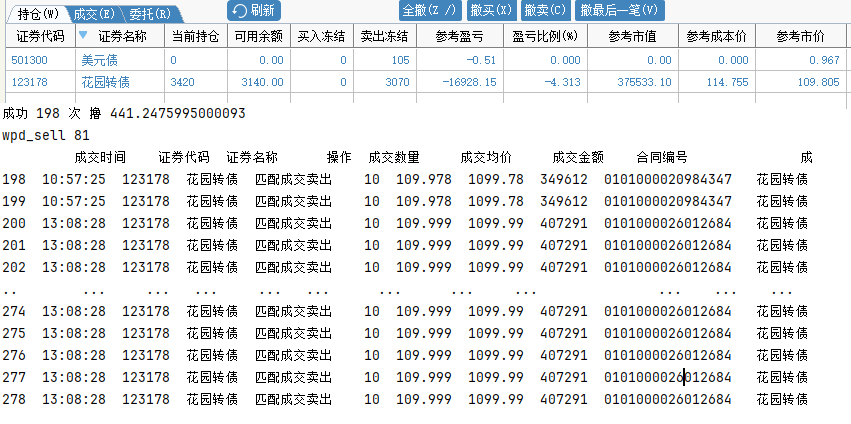Click the circular refresh arrow icon
The image size is (851, 424).
coord(240,10)
